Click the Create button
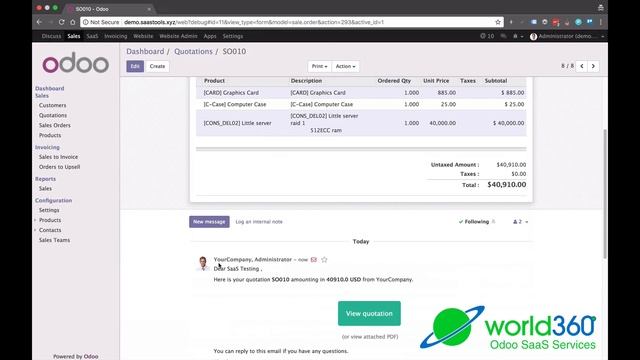Viewport: 640px width, 360px height. tap(157, 66)
